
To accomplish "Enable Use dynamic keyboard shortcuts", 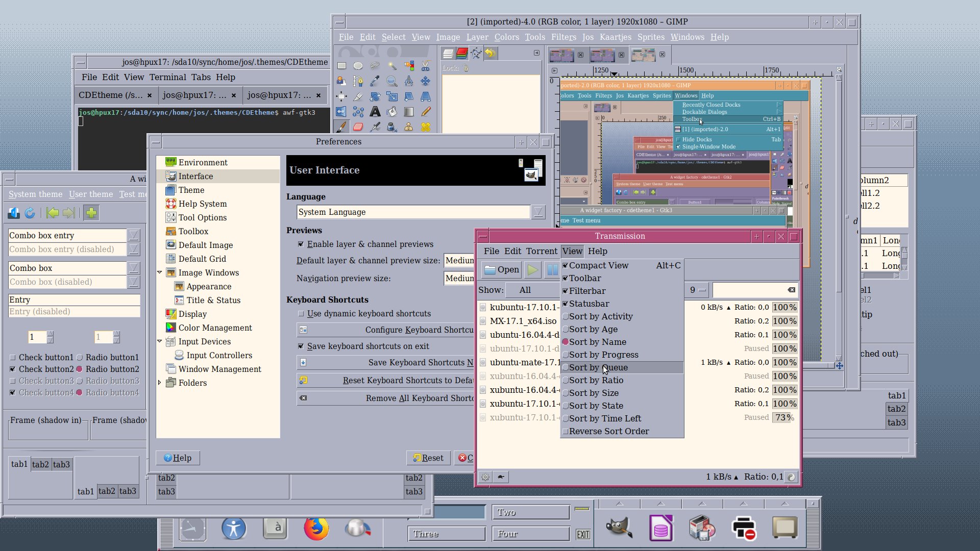I will pos(302,313).
